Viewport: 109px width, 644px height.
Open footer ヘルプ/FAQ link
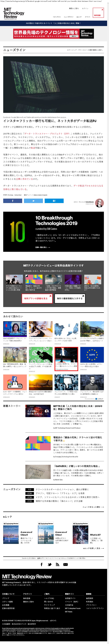49,598
